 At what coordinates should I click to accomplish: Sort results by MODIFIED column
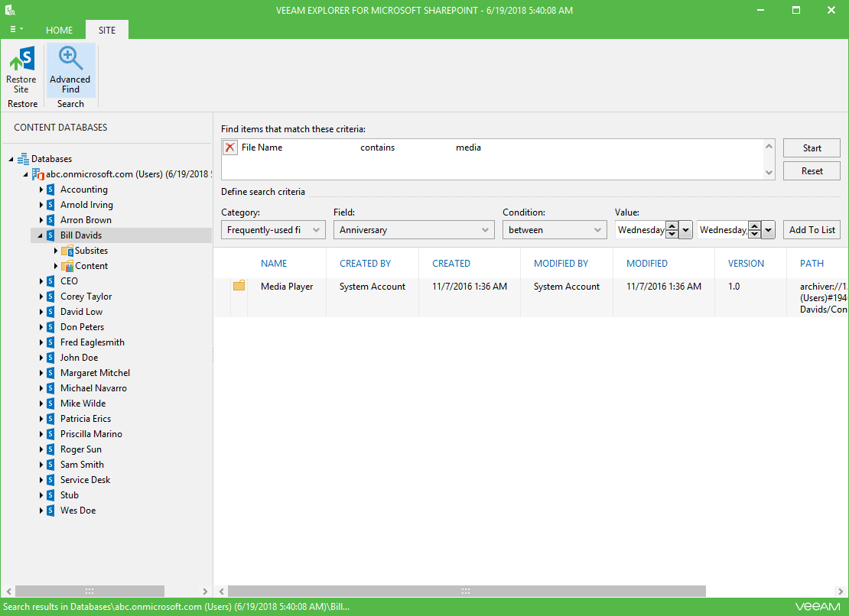point(646,264)
